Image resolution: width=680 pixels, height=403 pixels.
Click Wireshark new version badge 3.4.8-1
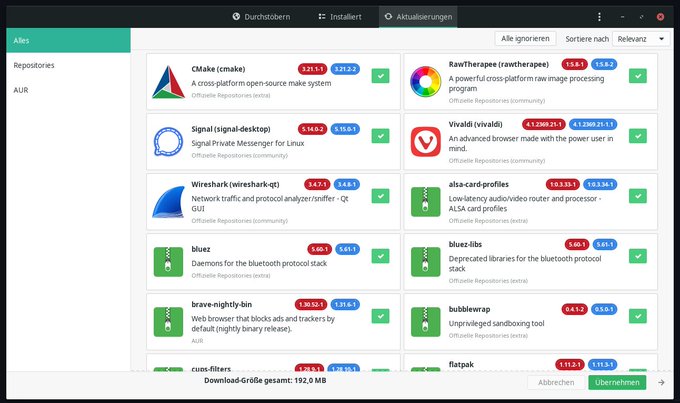pos(347,184)
